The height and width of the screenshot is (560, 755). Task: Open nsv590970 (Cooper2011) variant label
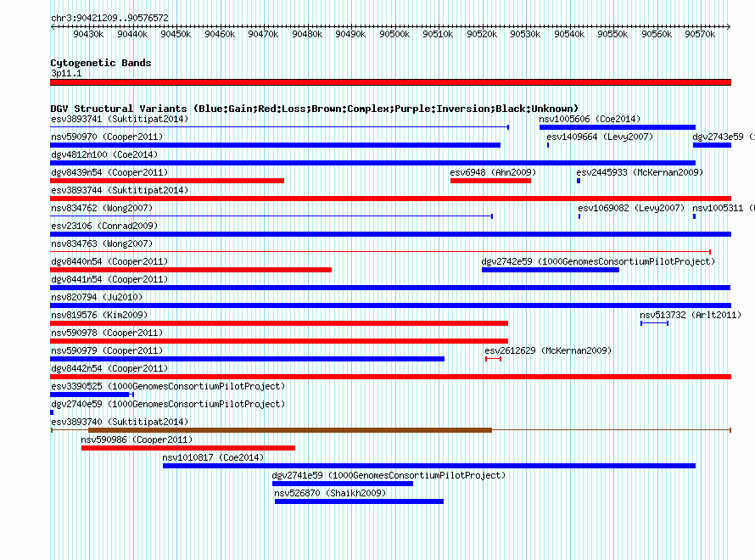point(107,137)
